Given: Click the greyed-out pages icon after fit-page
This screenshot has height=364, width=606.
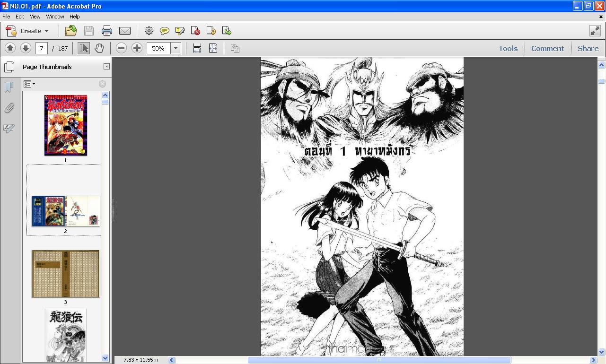Looking at the screenshot, I should coord(235,48).
